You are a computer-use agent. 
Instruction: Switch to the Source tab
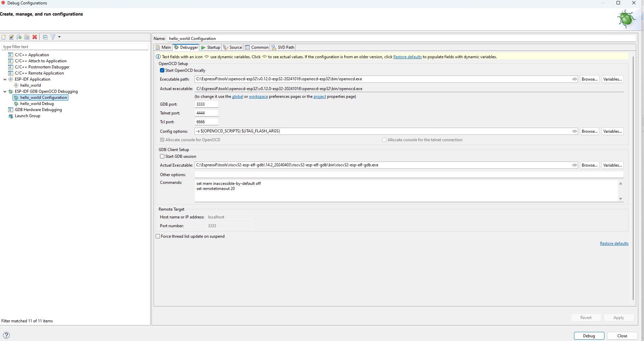232,47
